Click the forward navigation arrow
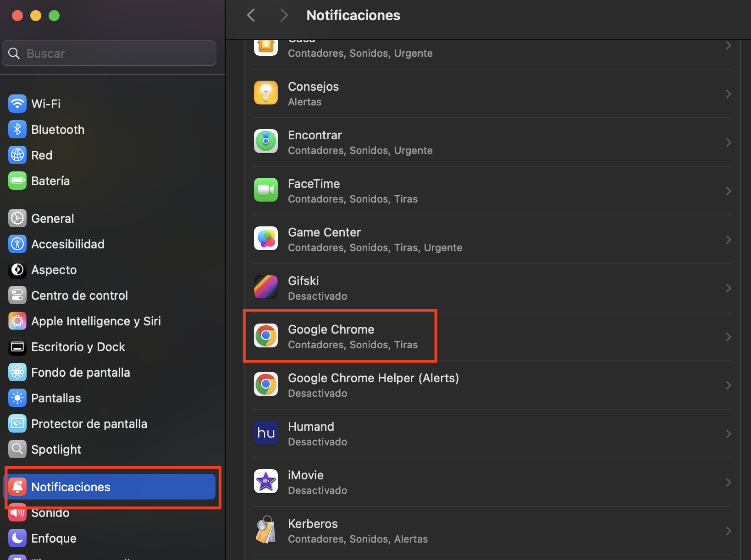The height and width of the screenshot is (560, 751). point(284,16)
